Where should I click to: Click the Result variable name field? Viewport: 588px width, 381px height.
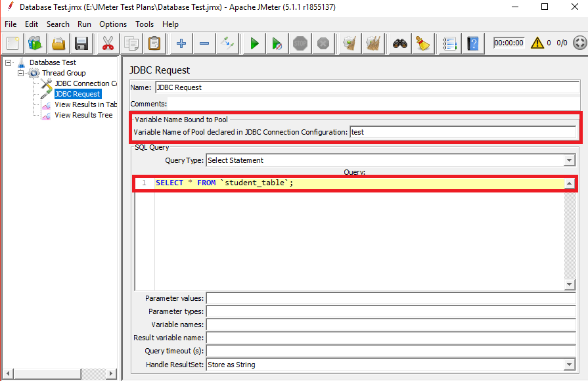click(391, 338)
